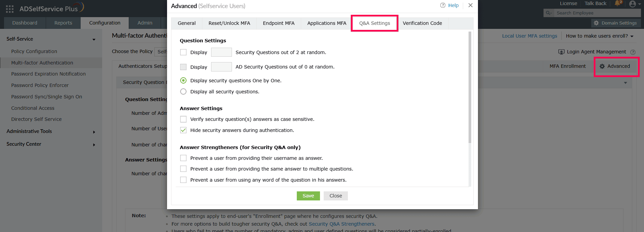
Task: Click the Search Employee field
Action: tap(597, 13)
